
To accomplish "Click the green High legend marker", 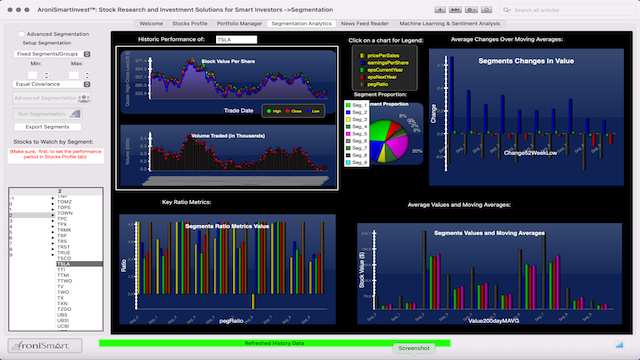I will click(x=269, y=111).
